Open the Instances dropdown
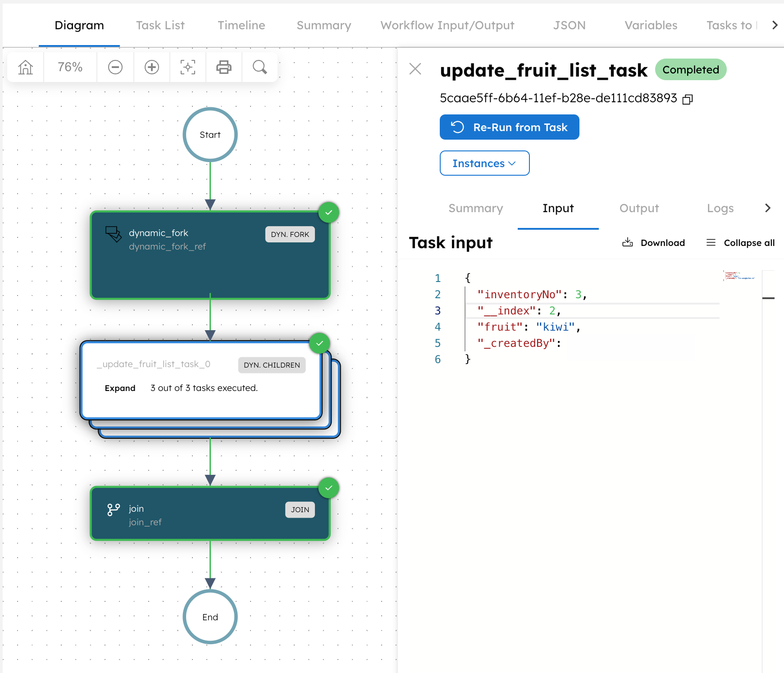 [484, 163]
